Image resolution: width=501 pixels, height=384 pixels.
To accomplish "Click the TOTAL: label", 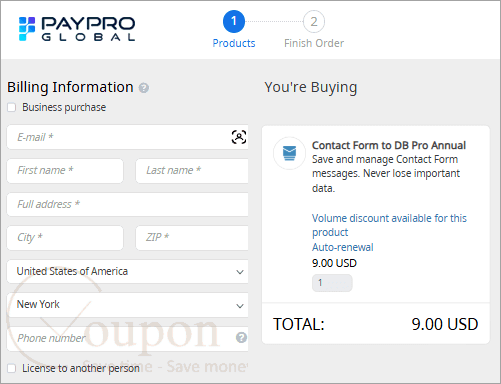I will pos(299,324).
